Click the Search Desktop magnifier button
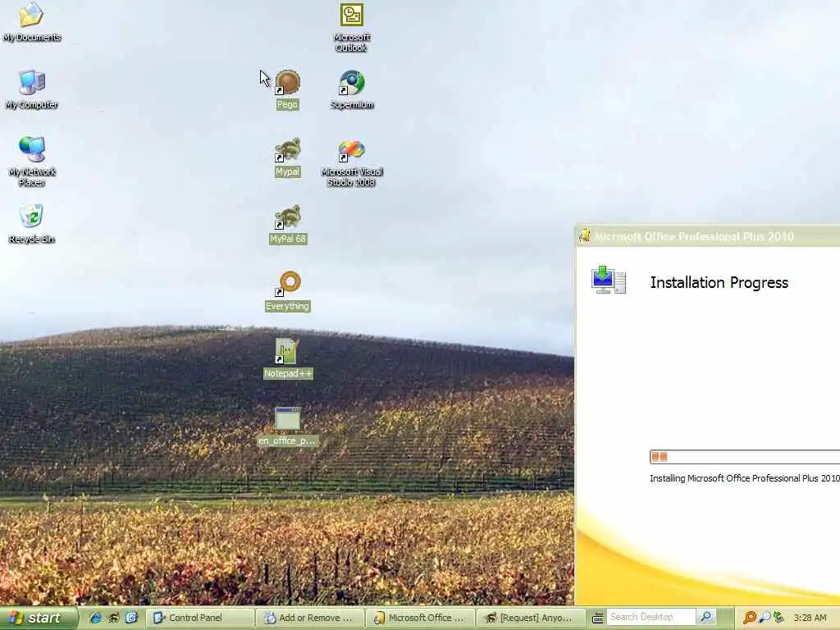The height and width of the screenshot is (630, 840). click(706, 617)
